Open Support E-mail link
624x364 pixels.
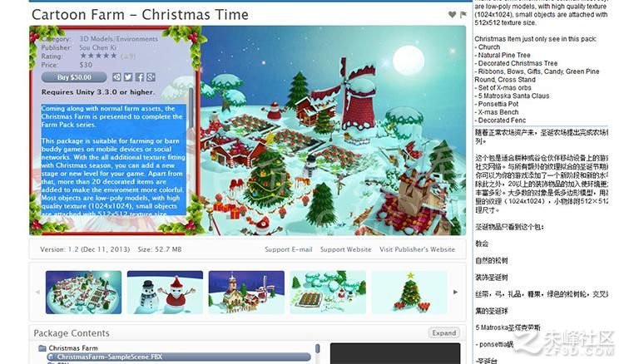[289, 249]
